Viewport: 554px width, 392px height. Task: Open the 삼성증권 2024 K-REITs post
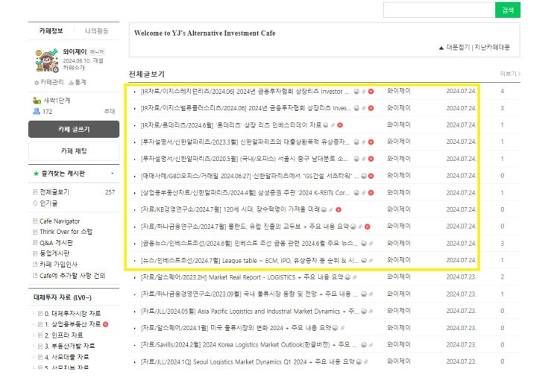pos(245,193)
